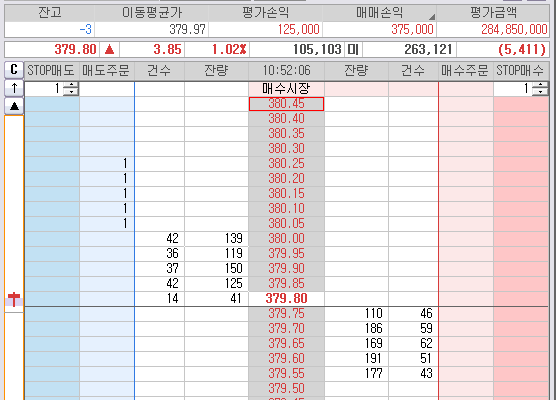
Task: Click the sell order at 380.10
Action: tap(107, 209)
